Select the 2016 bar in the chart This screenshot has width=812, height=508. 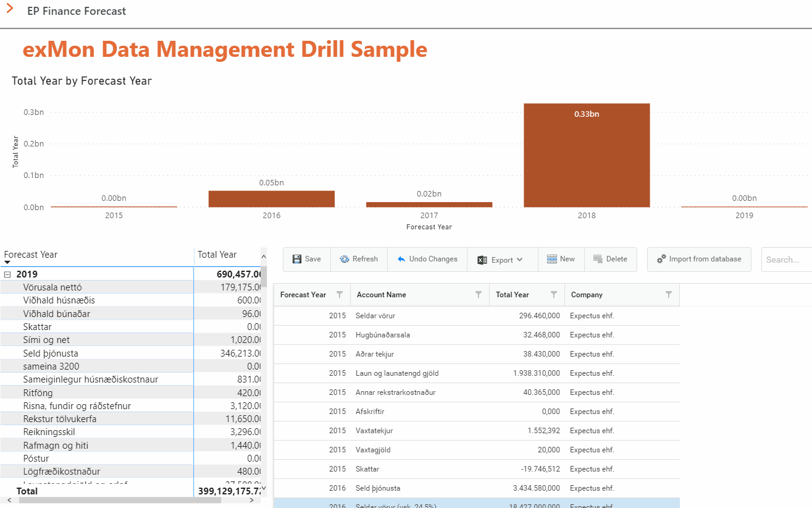(272, 199)
